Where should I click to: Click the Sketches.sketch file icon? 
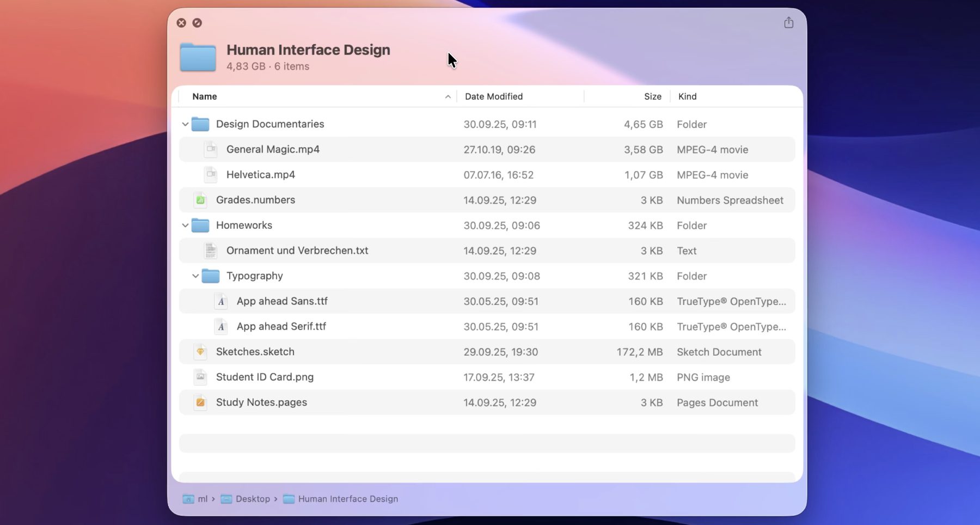200,352
